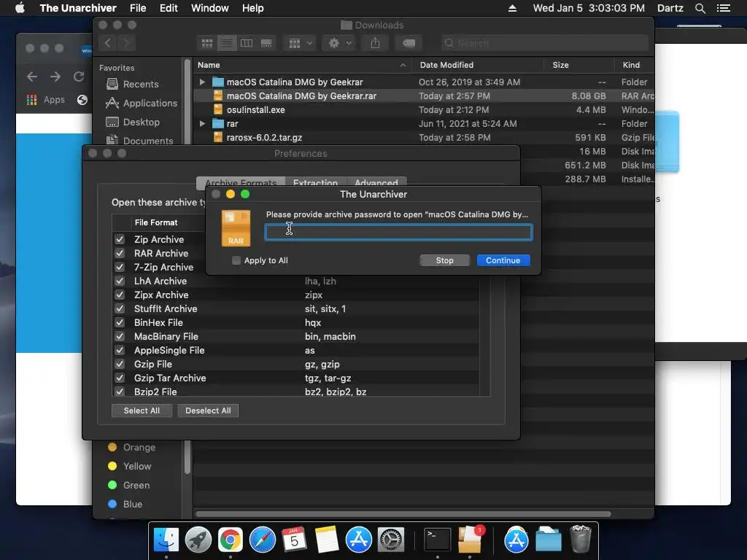Open Safari compass icon in Dock
This screenshot has width=747, height=560.
pos(262,540)
